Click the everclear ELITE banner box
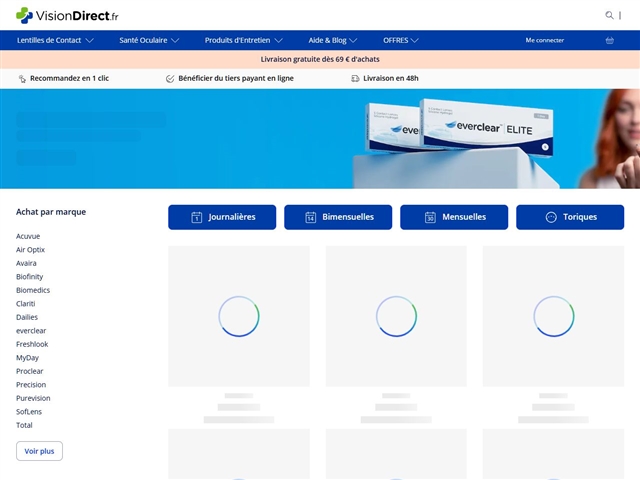 click(488, 127)
